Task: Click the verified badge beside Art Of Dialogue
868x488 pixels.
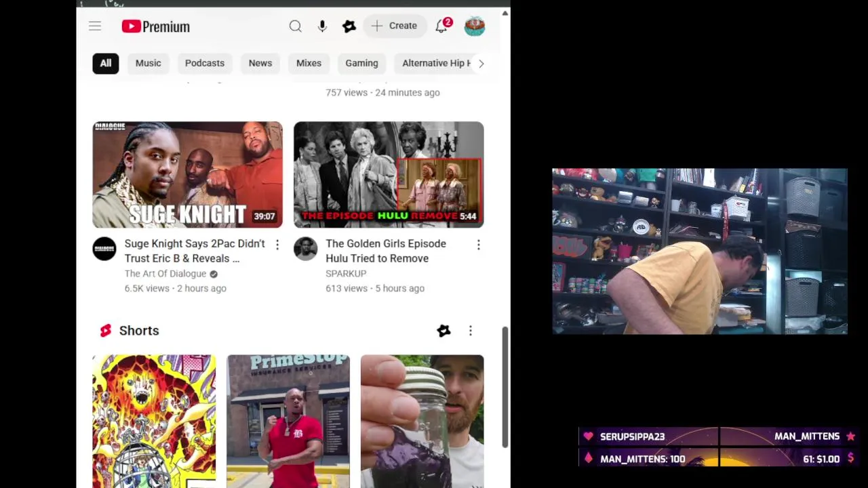Action: [x=214, y=274]
